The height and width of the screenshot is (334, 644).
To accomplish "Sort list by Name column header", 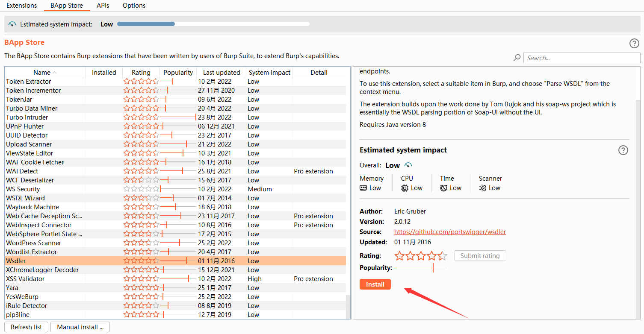I will coord(45,72).
